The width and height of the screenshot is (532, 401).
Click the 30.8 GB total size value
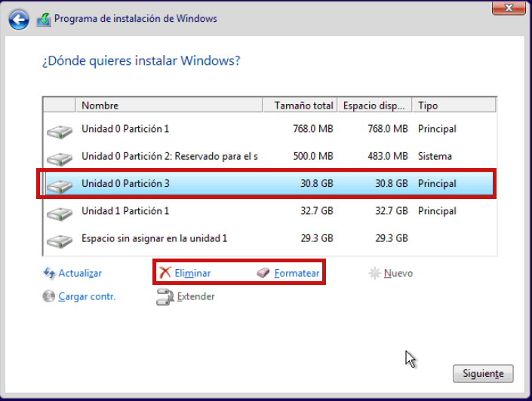click(x=316, y=184)
